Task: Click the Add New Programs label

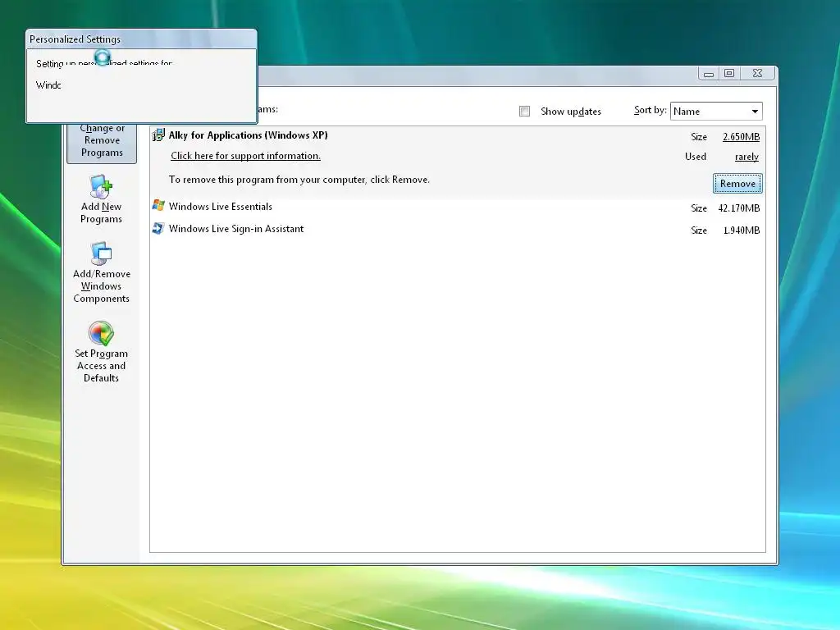Action: [101, 212]
